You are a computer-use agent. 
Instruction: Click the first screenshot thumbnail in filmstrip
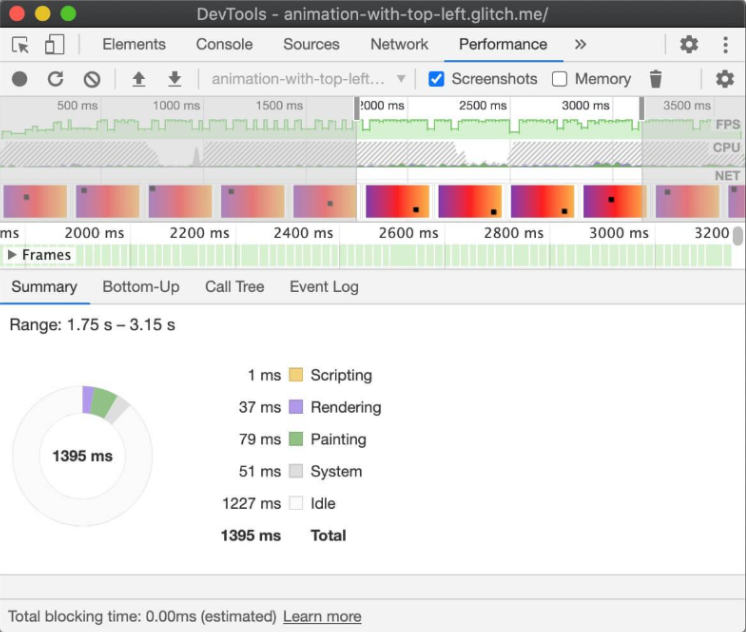[x=35, y=201]
